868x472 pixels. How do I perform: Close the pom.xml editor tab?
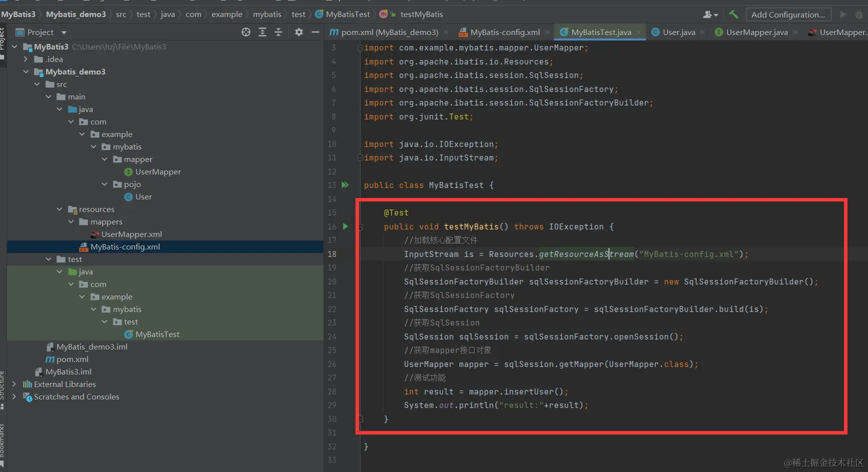click(446, 32)
